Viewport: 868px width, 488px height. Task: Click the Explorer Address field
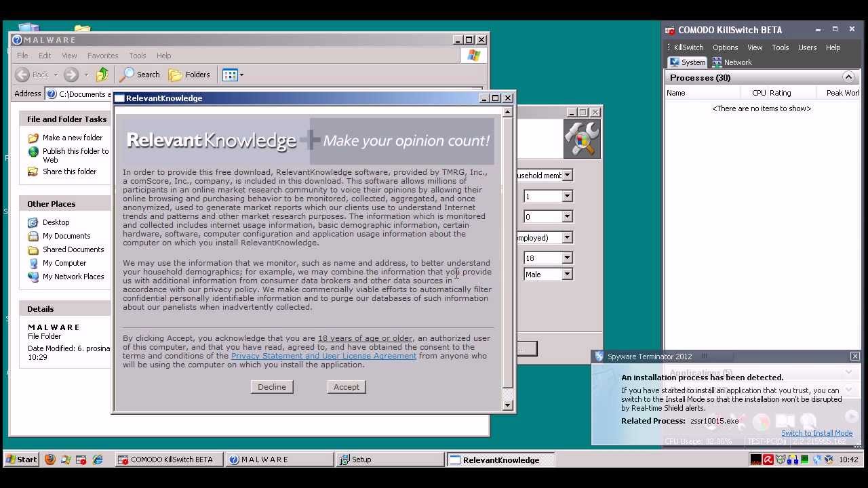(x=264, y=94)
